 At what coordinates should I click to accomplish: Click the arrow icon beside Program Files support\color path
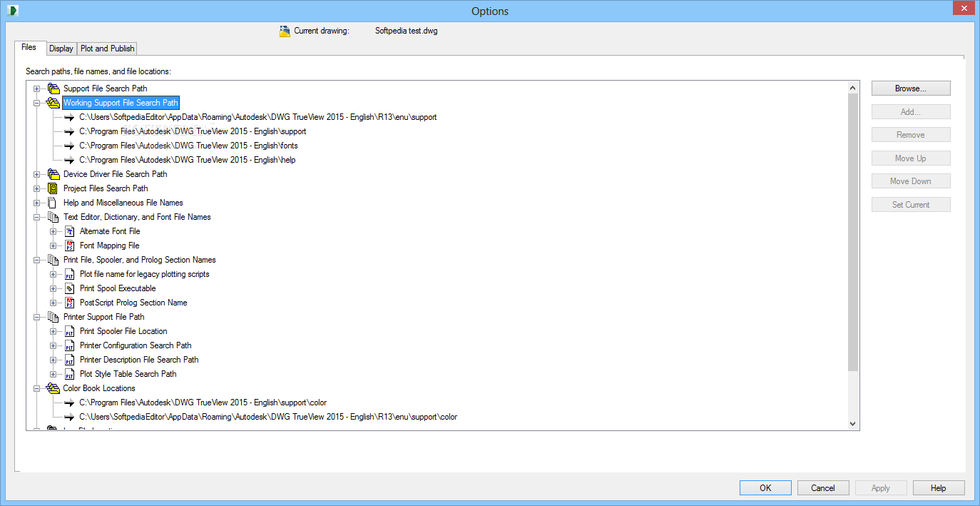point(69,403)
